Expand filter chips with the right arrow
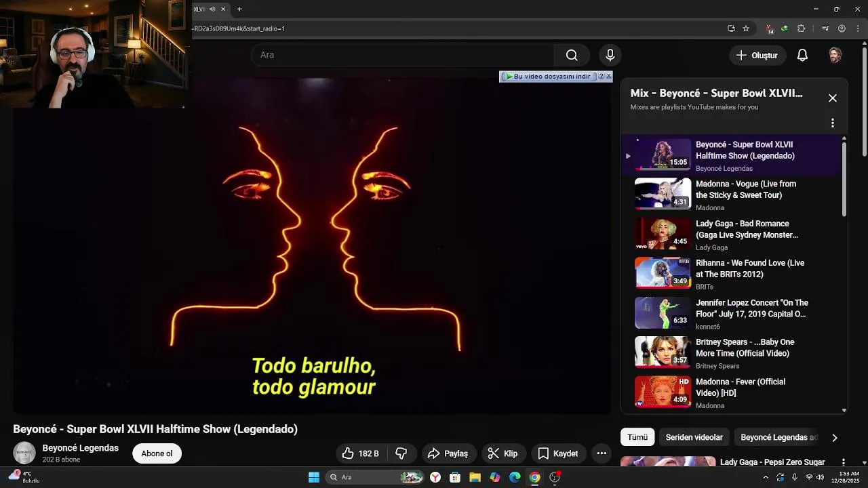The image size is (868, 488). (x=835, y=438)
